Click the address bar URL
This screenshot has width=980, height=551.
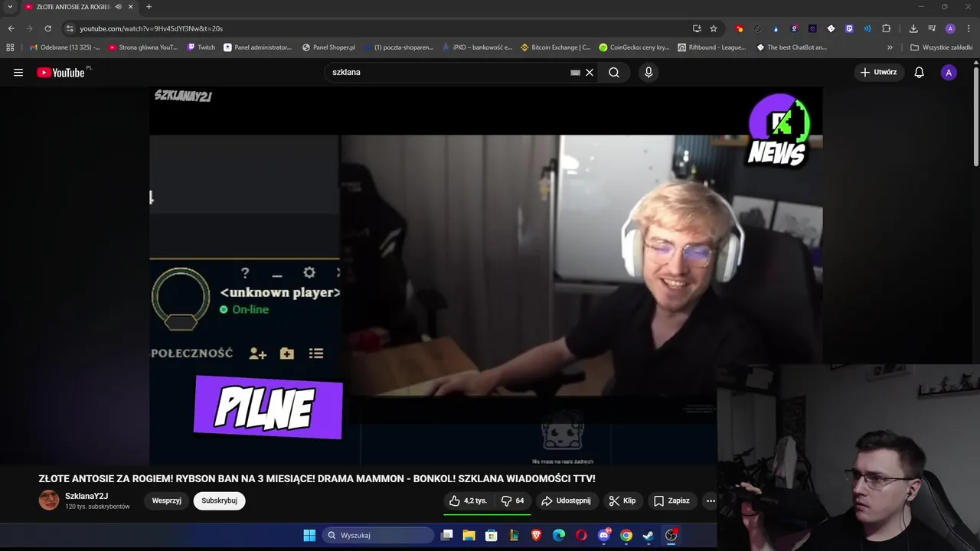coord(152,28)
